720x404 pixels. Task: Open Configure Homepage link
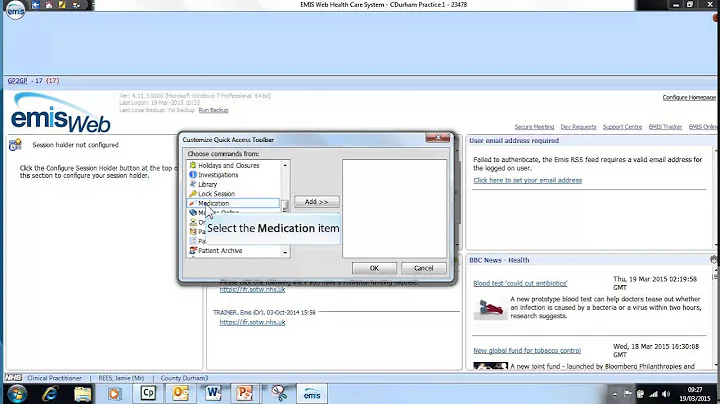coord(689,97)
